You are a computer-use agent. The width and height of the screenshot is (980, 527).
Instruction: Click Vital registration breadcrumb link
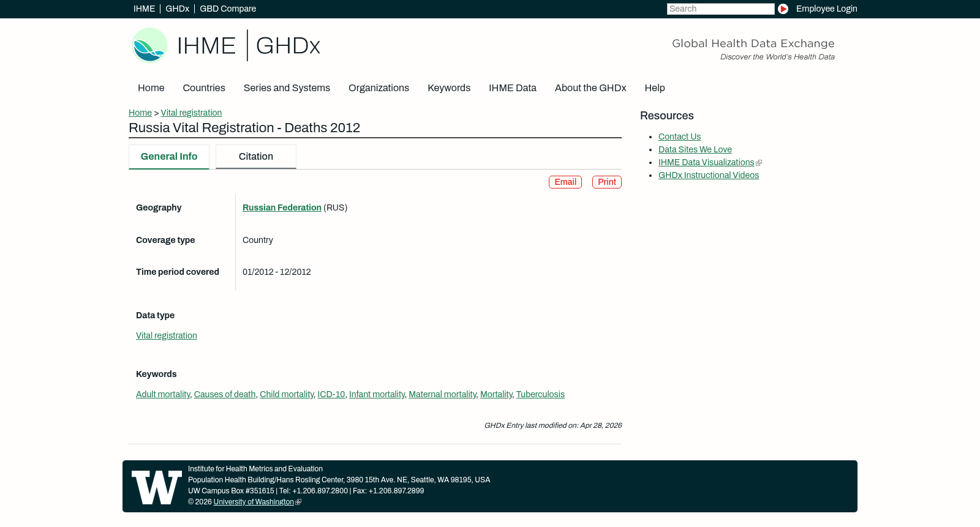click(x=191, y=113)
